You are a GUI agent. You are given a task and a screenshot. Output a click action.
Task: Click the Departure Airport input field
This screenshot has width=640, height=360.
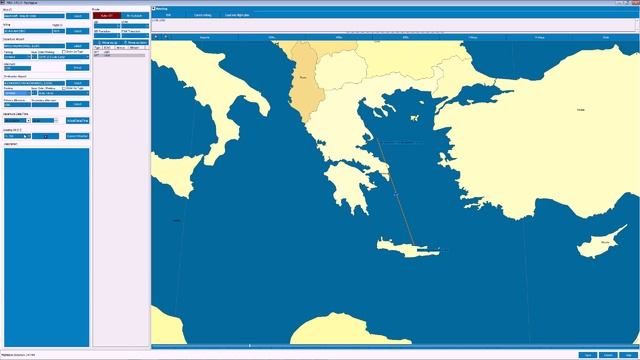click(x=34, y=46)
